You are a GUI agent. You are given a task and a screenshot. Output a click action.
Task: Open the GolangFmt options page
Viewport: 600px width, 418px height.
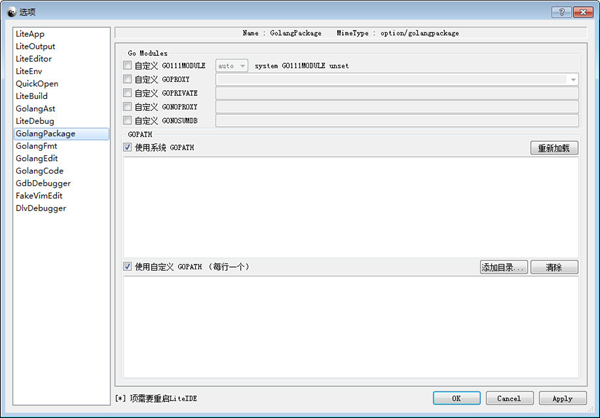(61, 146)
